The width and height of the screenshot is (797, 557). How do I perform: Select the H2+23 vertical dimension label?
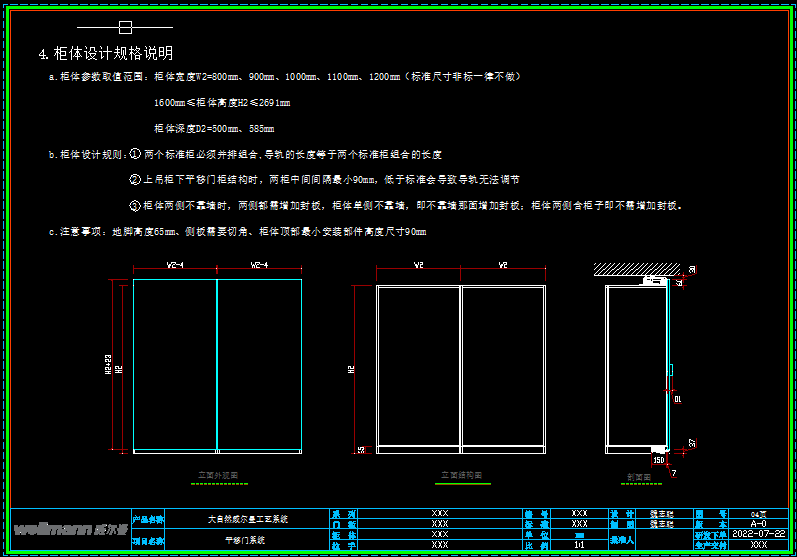click(x=108, y=368)
